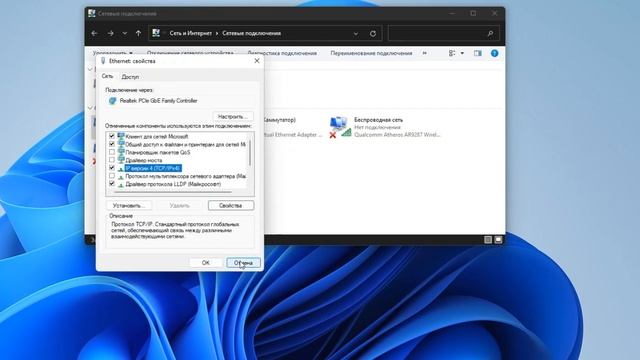This screenshot has height=360, width=640.
Task: Toggle Протокол мультиплексора сетевого адаптера checkbox
Action: click(112, 176)
